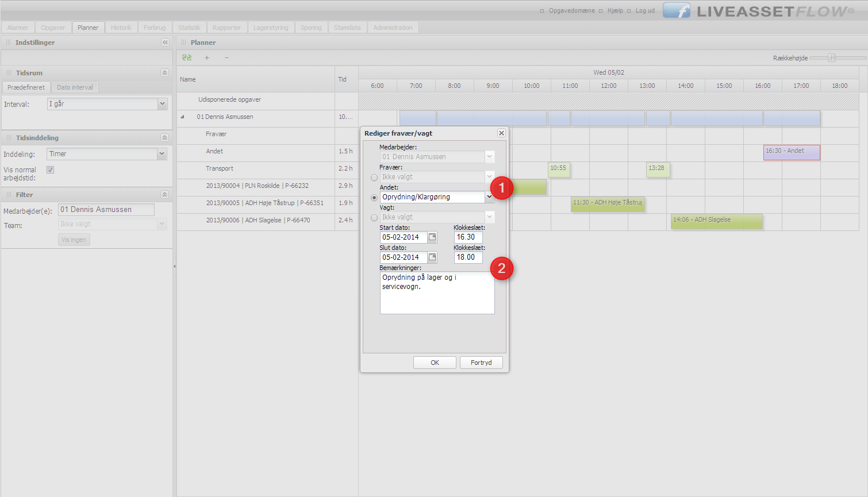Open calendar picker for Slut dato
The image size is (868, 497).
point(432,257)
